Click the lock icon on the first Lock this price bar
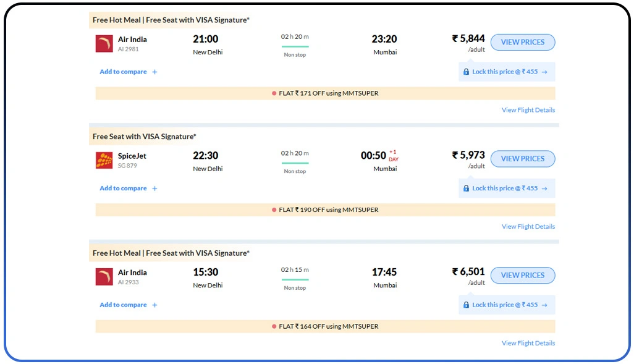 tap(467, 72)
